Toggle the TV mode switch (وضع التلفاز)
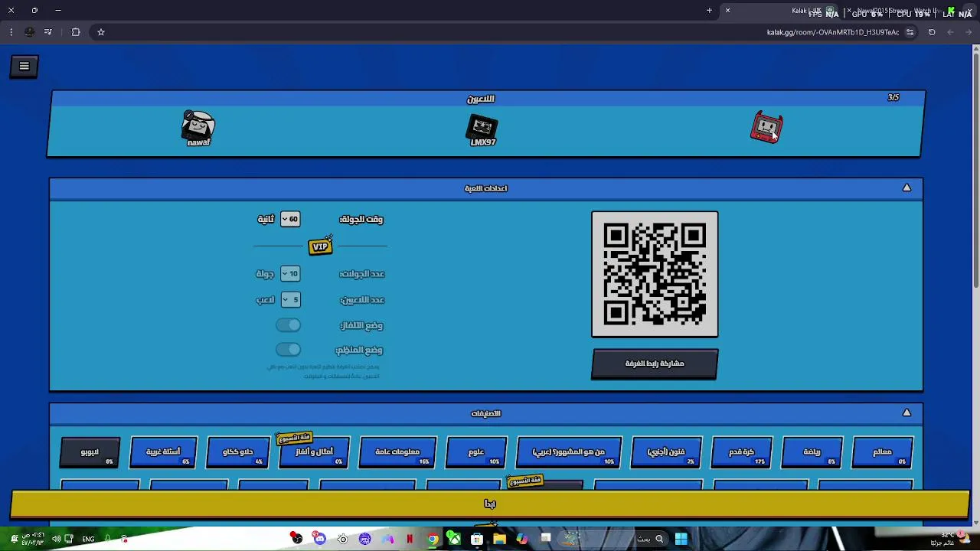The width and height of the screenshot is (980, 551). click(x=289, y=325)
